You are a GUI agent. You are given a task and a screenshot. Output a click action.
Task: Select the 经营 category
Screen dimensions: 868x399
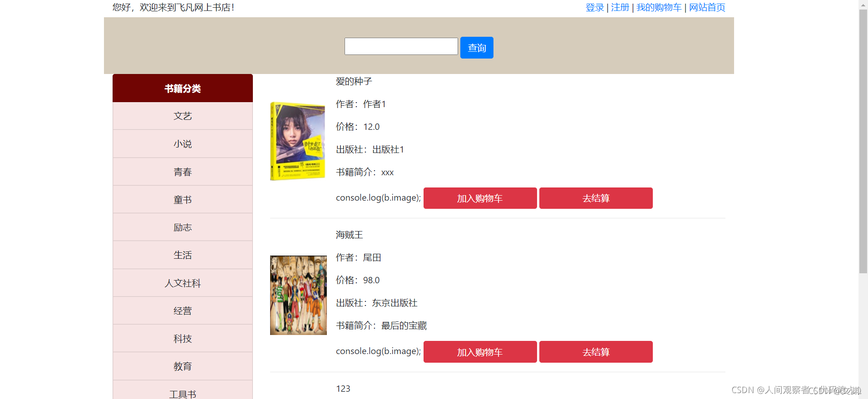click(x=182, y=311)
